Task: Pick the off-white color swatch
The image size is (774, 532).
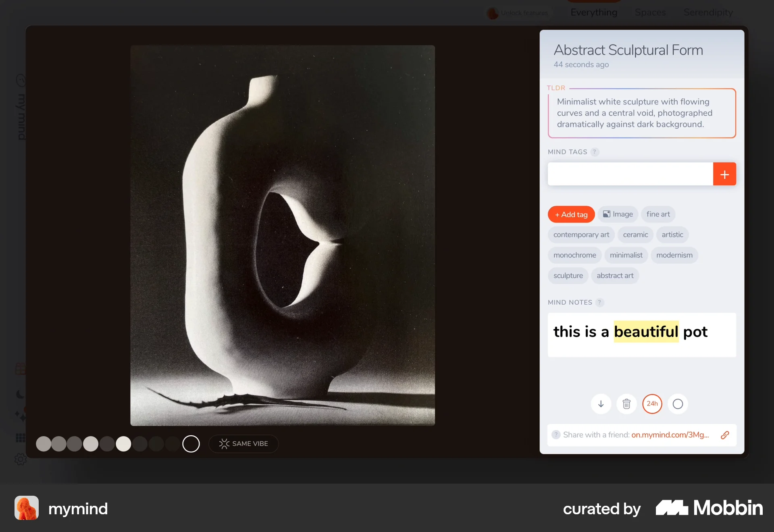Action: (x=123, y=444)
